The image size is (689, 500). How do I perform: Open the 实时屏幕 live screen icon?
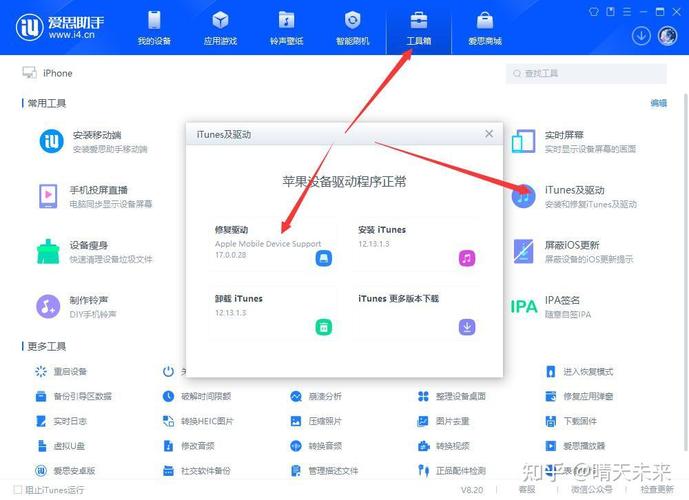523,141
